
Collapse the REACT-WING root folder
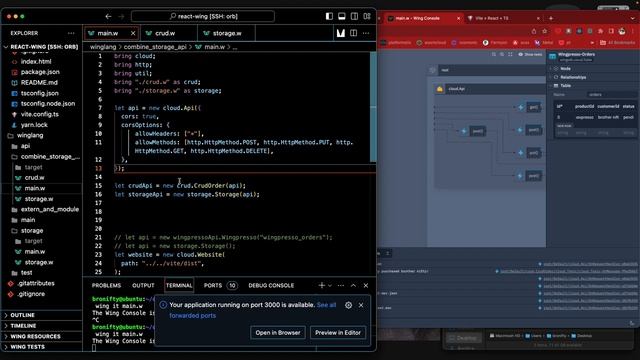coord(41,47)
